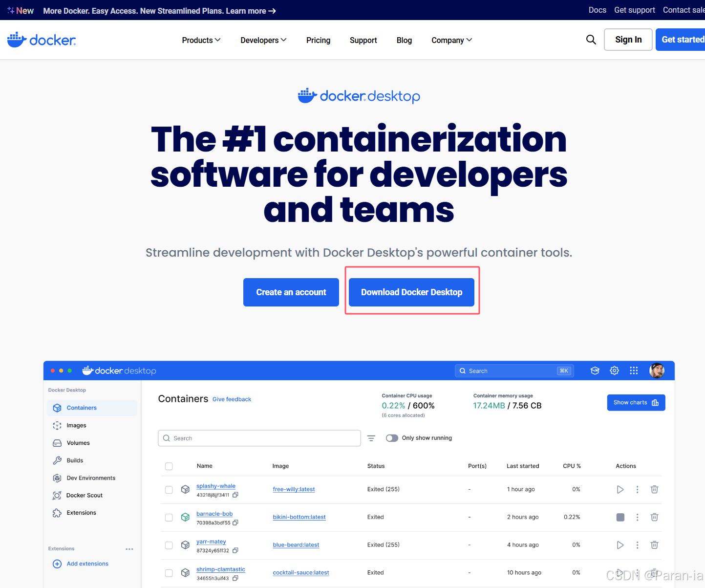
Task: Click the Give feedback link
Action: 232,399
